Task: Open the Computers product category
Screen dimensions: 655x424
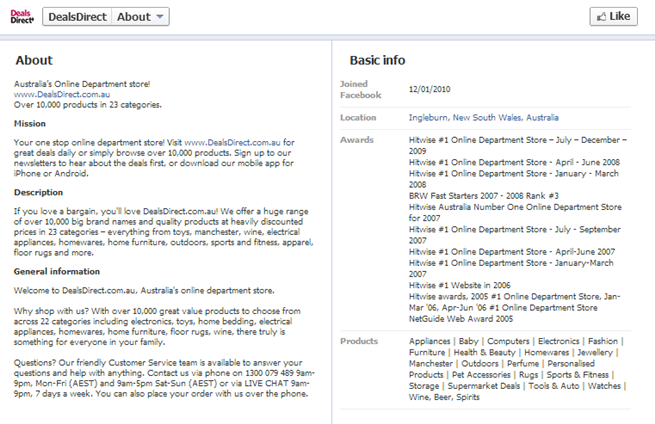Action: click(x=508, y=341)
